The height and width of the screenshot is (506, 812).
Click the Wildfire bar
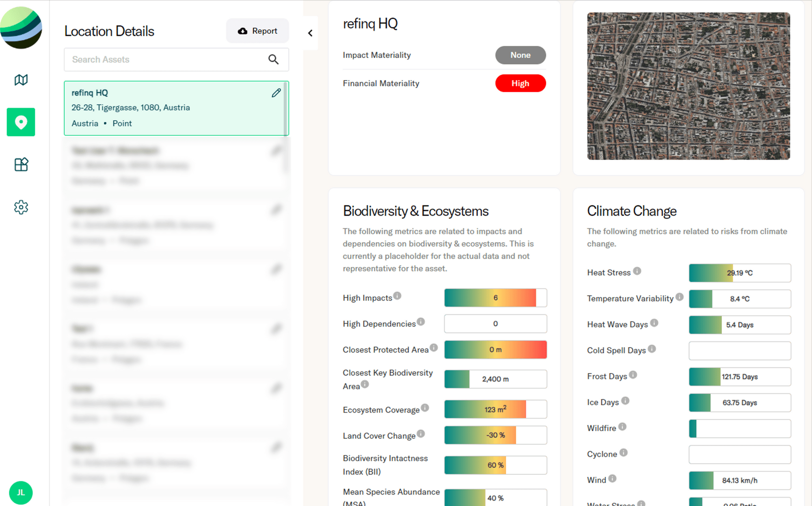pyautogui.click(x=740, y=428)
